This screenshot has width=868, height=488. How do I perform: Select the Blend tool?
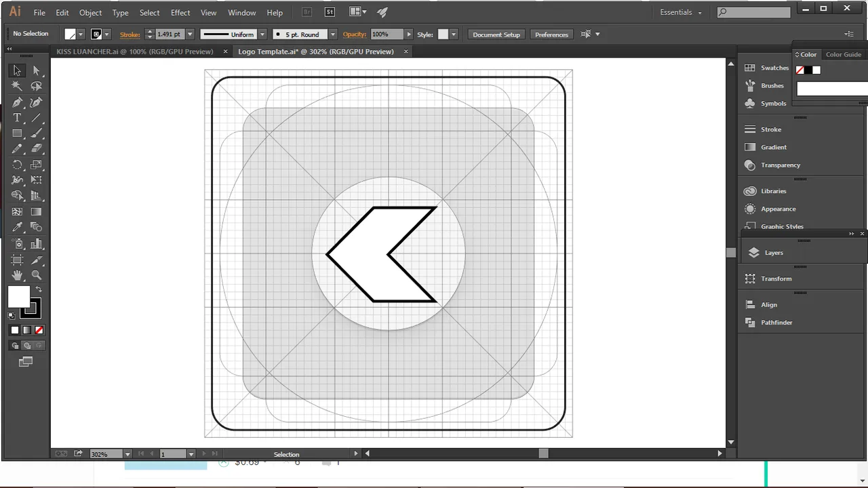click(x=37, y=228)
